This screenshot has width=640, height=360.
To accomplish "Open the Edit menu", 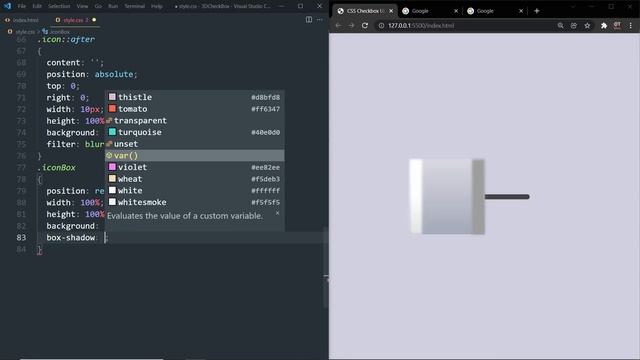I will click(37, 6).
